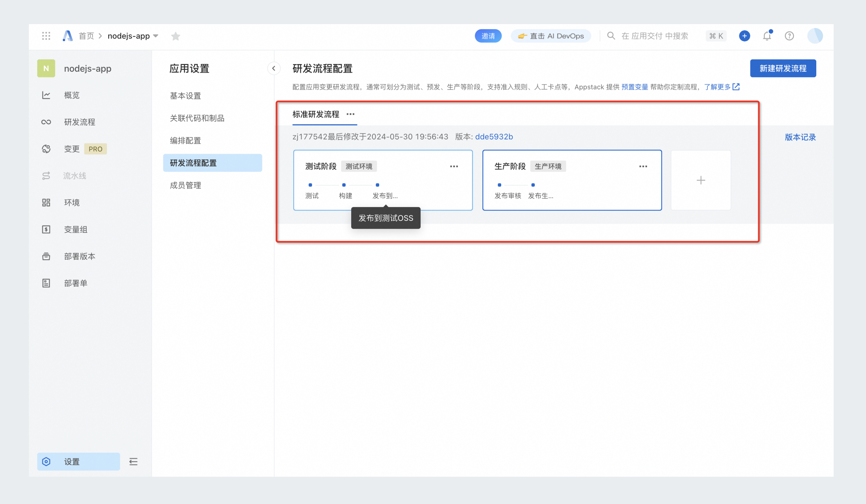Click the 环境 grid icon
This screenshot has width=866, height=504.
pos(46,203)
